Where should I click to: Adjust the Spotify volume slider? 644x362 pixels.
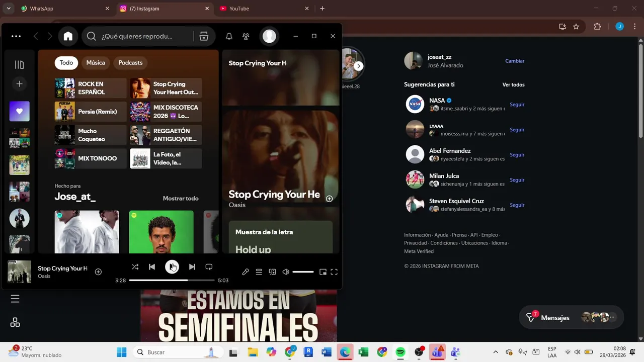tap(303, 272)
